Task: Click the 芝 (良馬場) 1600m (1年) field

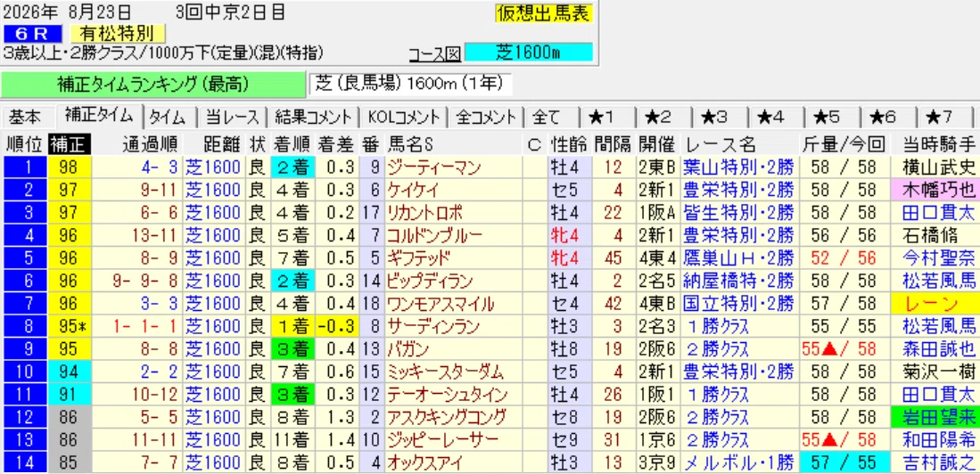Action: (x=410, y=83)
